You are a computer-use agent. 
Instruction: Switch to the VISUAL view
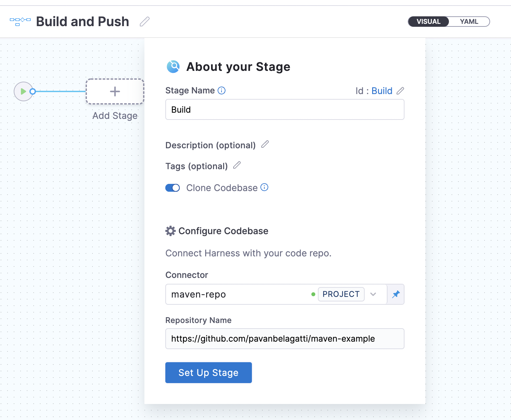(x=428, y=22)
